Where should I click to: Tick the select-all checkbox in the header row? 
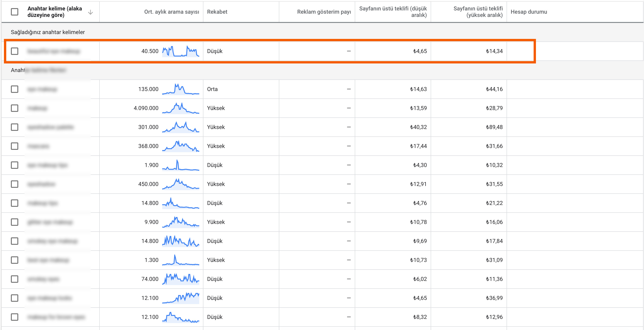click(x=15, y=12)
